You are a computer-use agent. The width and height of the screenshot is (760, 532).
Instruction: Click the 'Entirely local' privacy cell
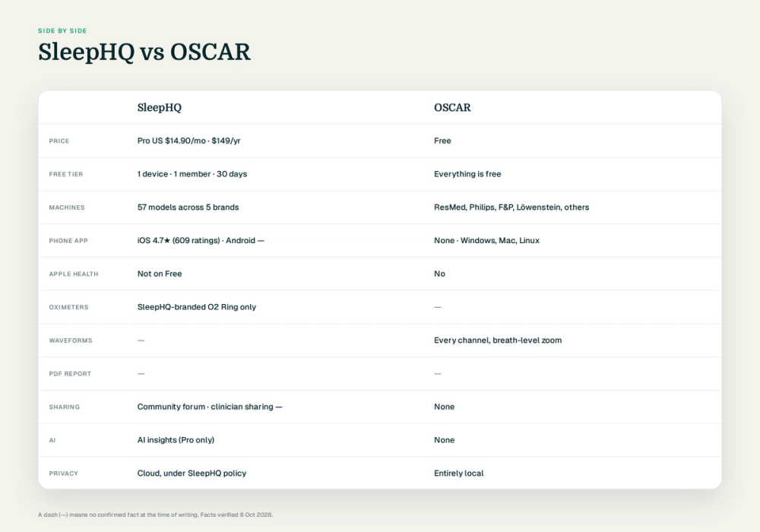[x=459, y=473]
